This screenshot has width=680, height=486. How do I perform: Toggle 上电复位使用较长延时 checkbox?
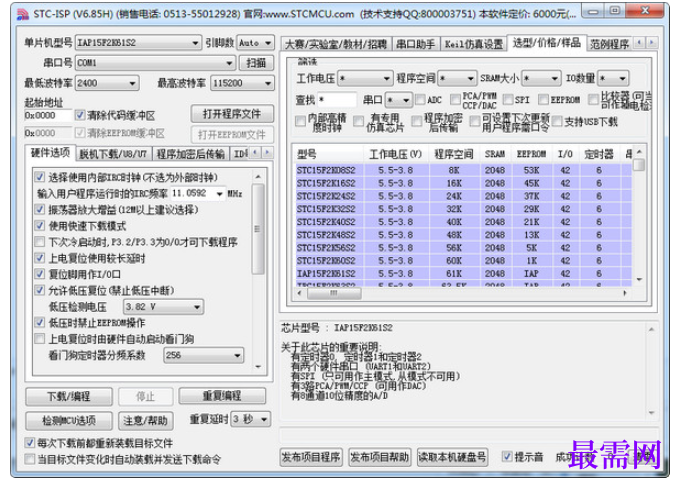[39, 258]
